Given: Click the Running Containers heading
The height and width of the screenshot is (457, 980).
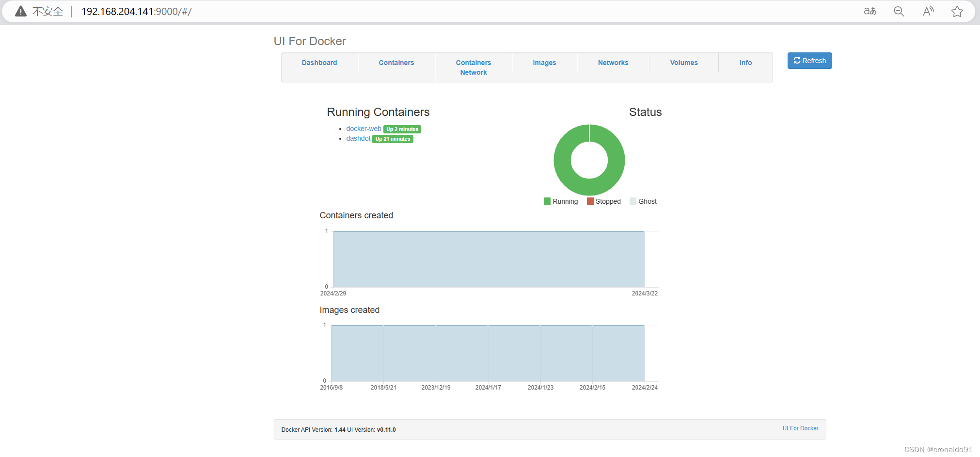Looking at the screenshot, I should (x=378, y=112).
